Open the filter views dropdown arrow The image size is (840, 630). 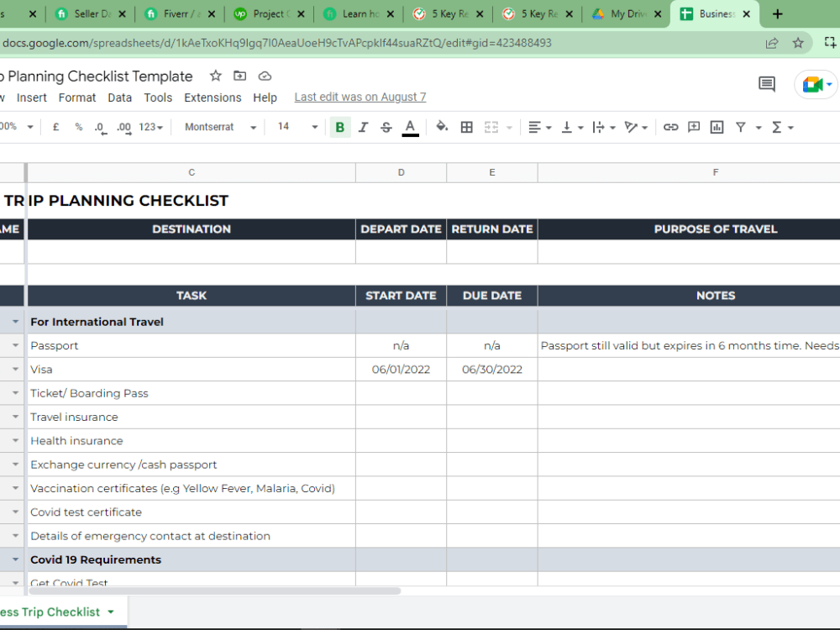pyautogui.click(x=759, y=128)
